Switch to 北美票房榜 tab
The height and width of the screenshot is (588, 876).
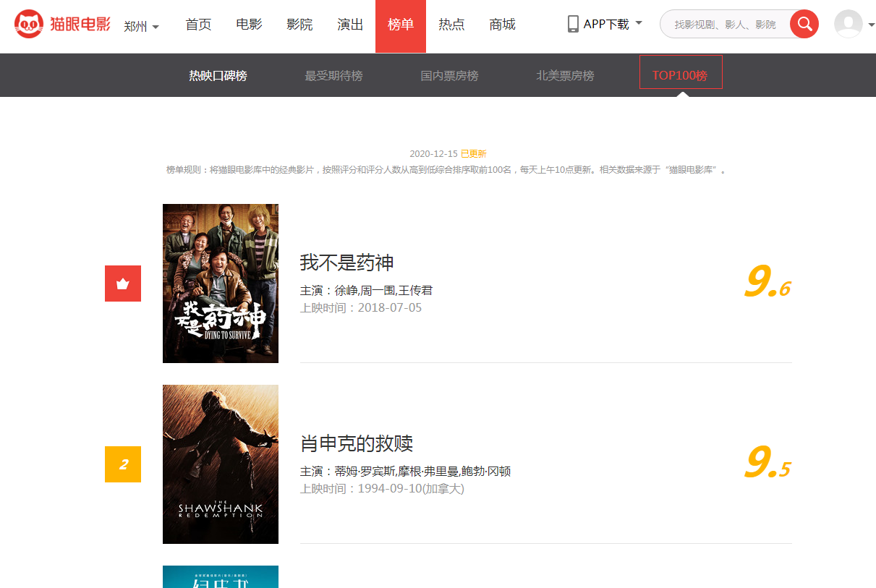click(x=565, y=75)
